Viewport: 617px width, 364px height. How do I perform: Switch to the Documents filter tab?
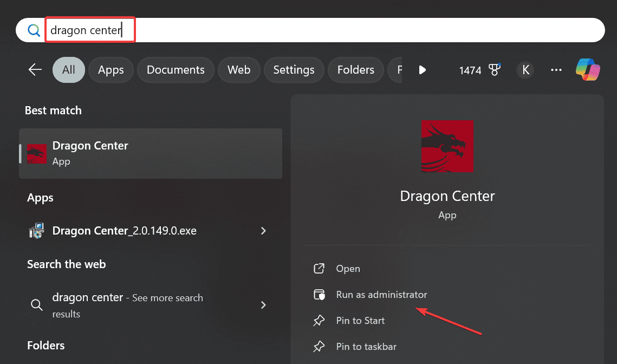pyautogui.click(x=176, y=70)
